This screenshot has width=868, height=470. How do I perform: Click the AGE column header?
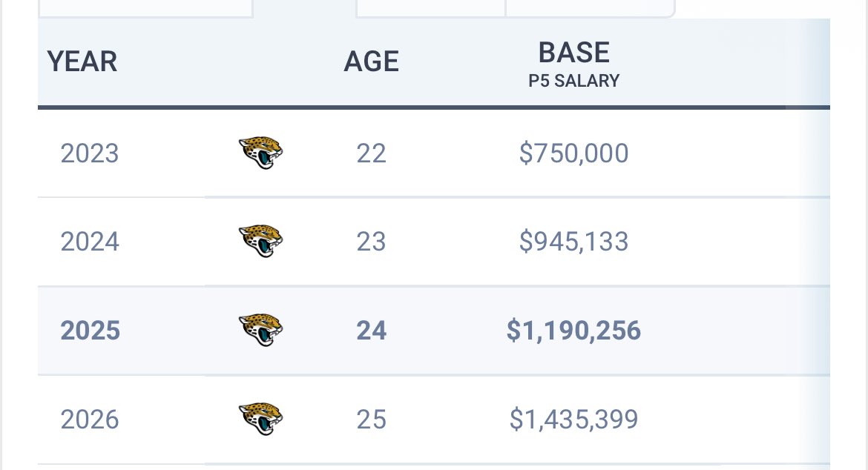(x=371, y=62)
